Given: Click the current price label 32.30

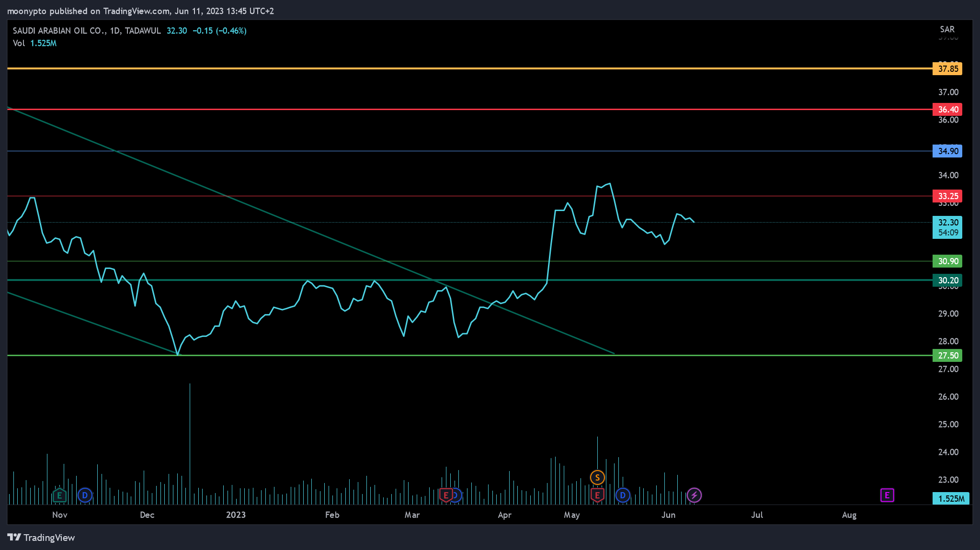Looking at the screenshot, I should (x=947, y=222).
